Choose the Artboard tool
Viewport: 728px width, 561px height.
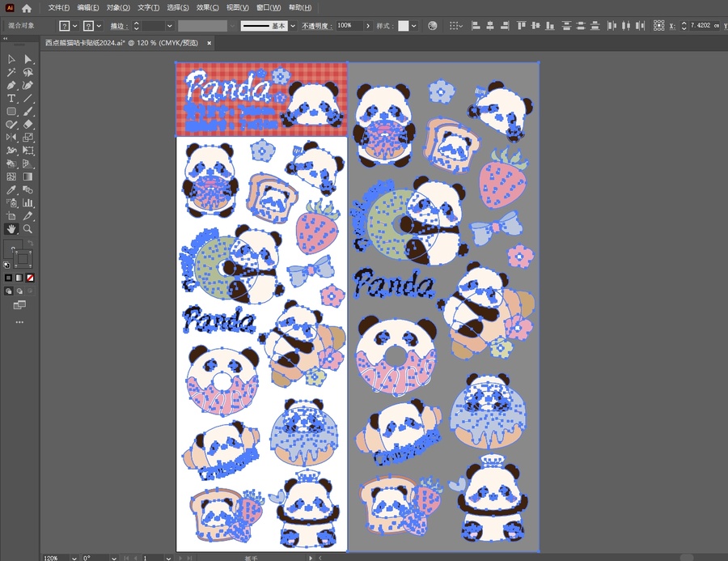point(11,215)
